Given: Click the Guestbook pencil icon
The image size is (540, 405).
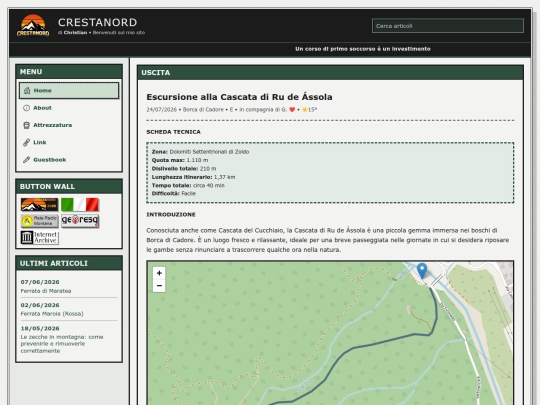Looking at the screenshot, I should click(x=27, y=159).
